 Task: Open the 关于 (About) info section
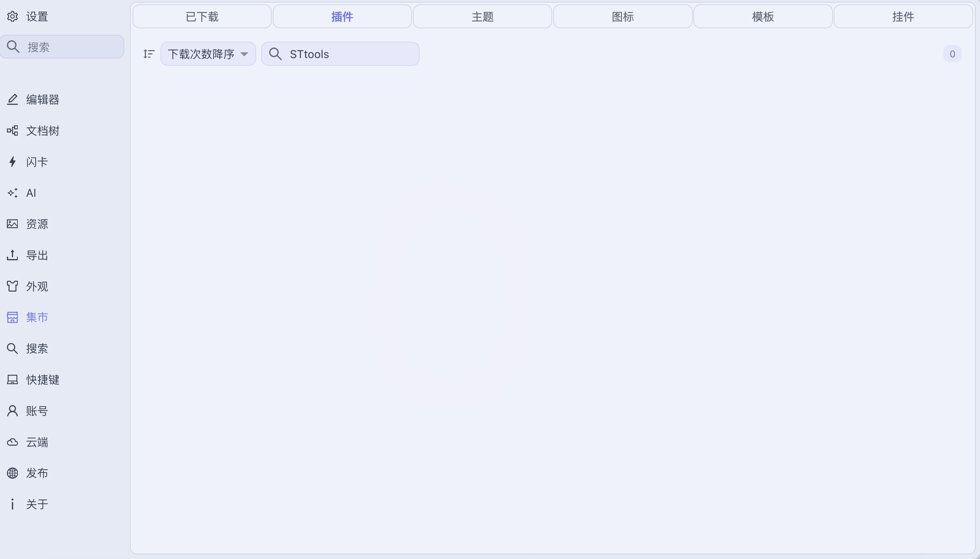(37, 504)
